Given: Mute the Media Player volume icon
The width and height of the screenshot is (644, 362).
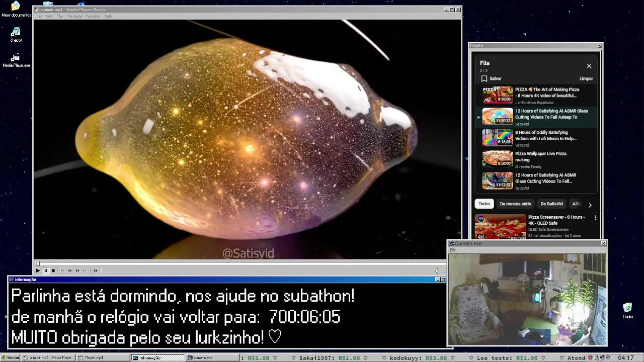Looking at the screenshot, I should pos(437,270).
